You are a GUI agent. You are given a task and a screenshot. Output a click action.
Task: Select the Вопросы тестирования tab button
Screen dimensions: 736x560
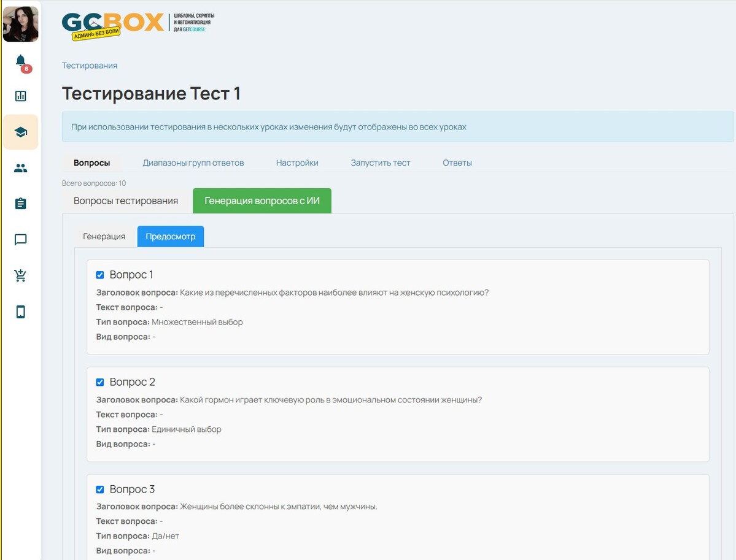[126, 201]
